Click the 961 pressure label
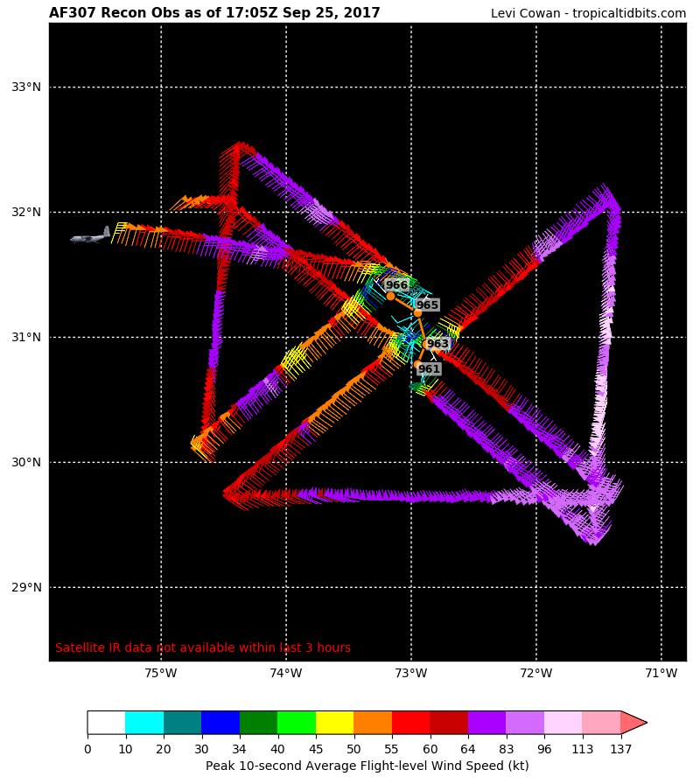The image size is (700, 777). [x=429, y=368]
